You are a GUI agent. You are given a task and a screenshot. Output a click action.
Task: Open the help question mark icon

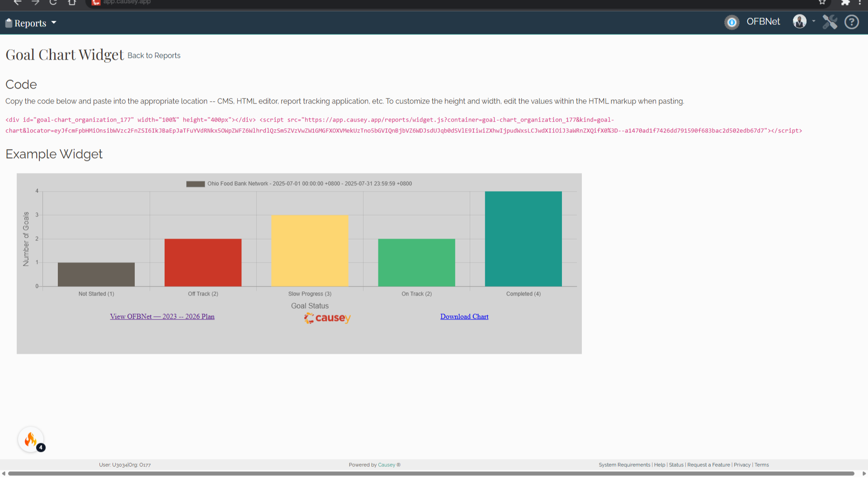point(852,22)
